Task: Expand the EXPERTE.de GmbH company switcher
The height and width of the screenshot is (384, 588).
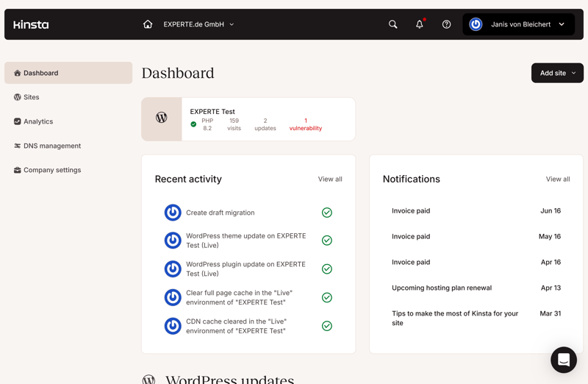Action: click(x=198, y=24)
